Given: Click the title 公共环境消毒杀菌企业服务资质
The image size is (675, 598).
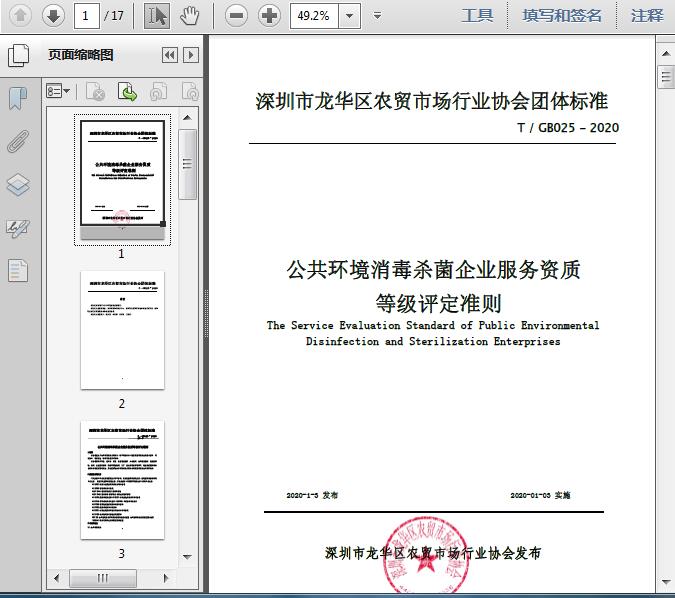Looking at the screenshot, I should tap(433, 270).
